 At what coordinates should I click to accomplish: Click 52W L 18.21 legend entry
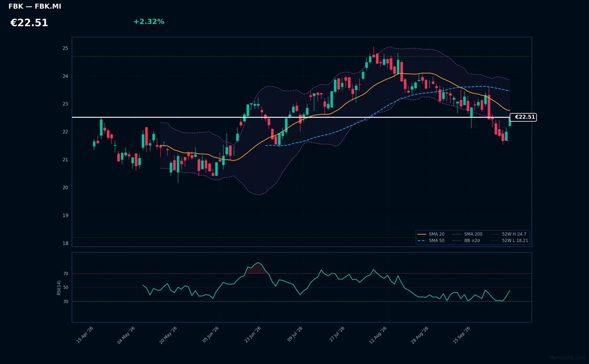[509, 241]
